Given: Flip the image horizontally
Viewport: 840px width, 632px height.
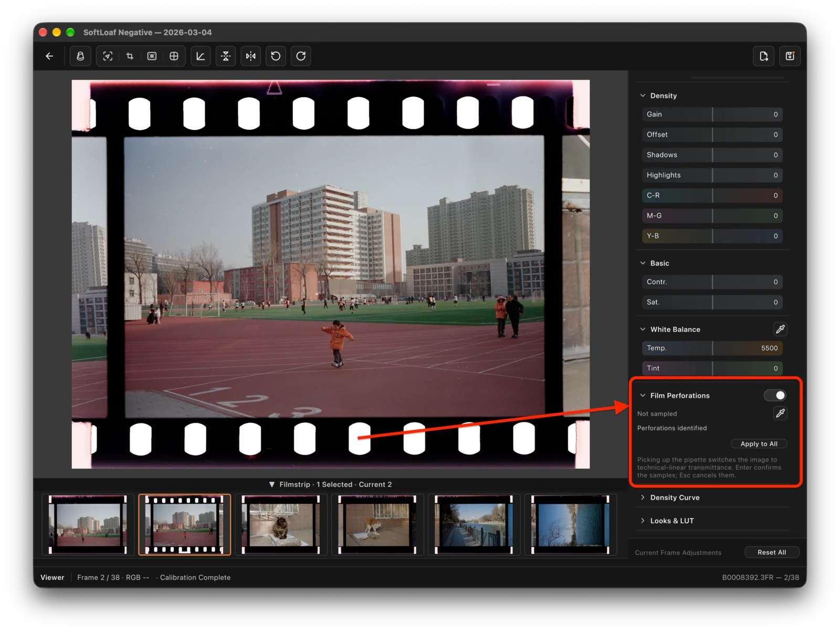Looking at the screenshot, I should click(x=251, y=56).
